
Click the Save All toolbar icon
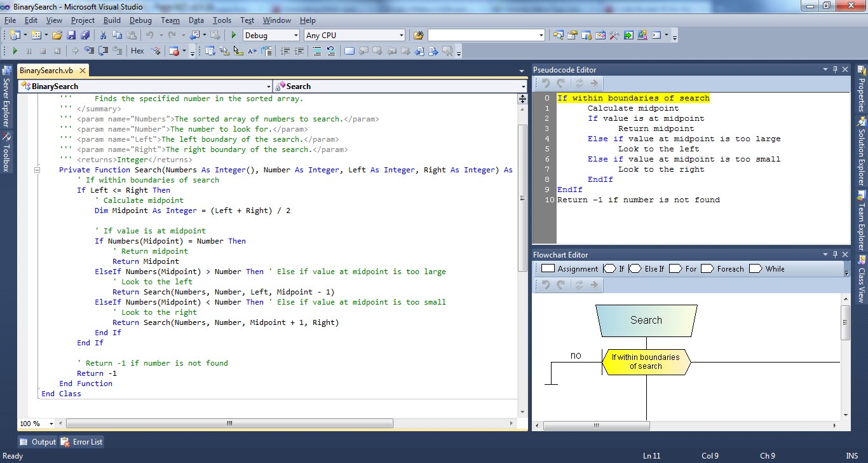tap(84, 35)
